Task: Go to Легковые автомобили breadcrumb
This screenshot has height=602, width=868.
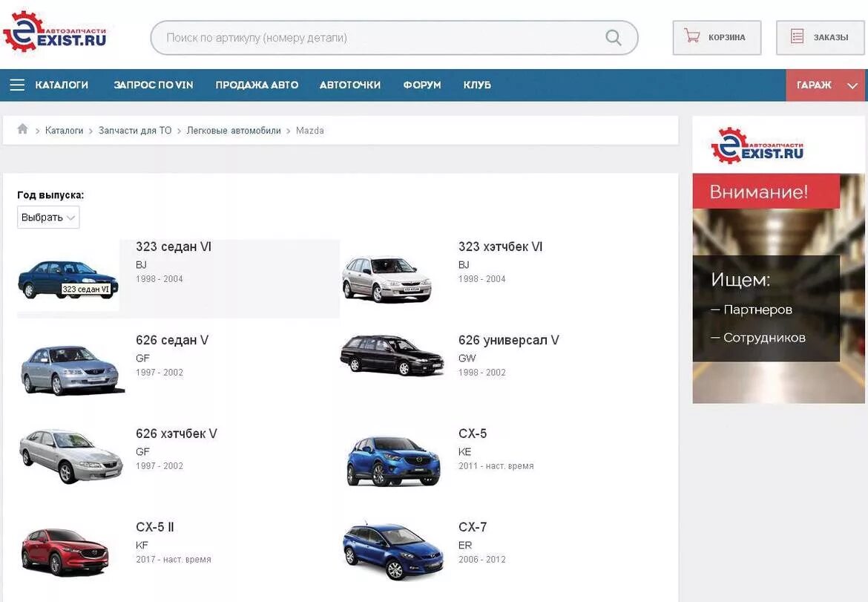Action: (x=234, y=131)
